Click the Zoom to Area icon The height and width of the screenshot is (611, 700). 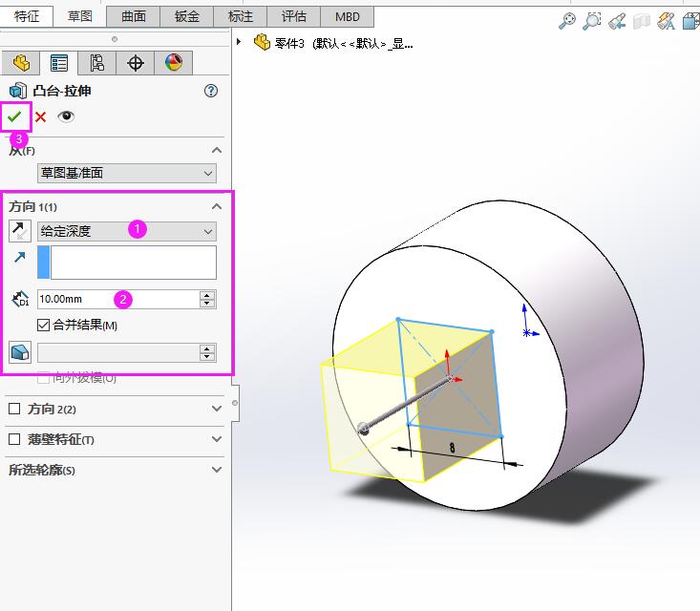592,21
